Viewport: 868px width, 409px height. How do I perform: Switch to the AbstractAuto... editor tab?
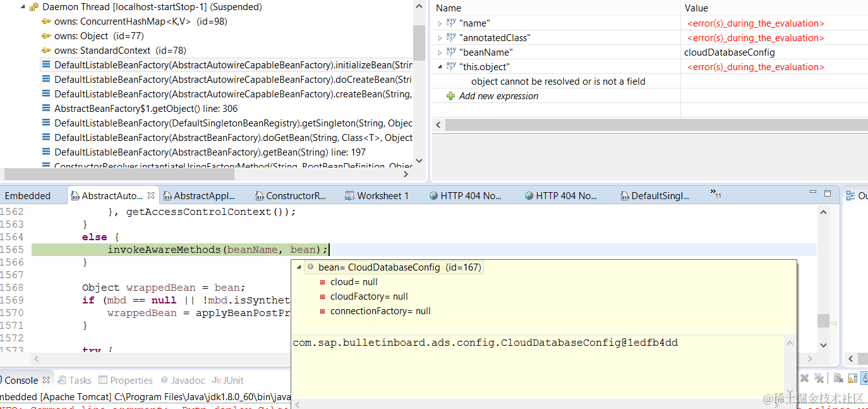(111, 196)
